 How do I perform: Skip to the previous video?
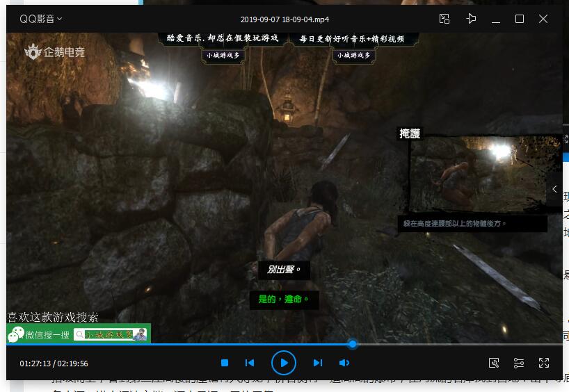250,363
